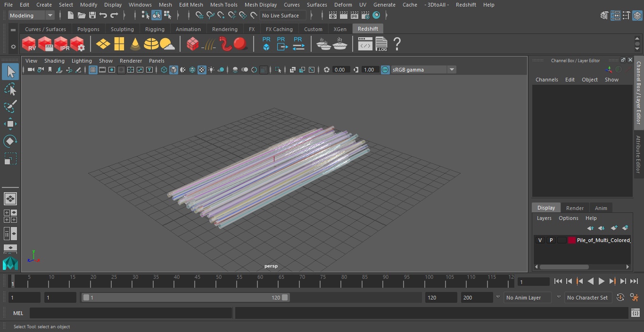Toggle the color management sRGB icon

[x=385, y=70]
